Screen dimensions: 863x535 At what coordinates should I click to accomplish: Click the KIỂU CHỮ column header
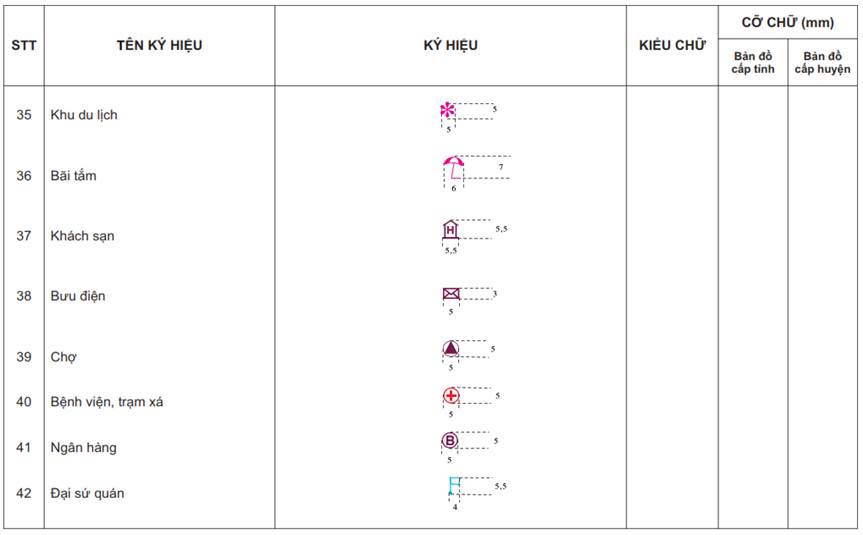point(672,45)
